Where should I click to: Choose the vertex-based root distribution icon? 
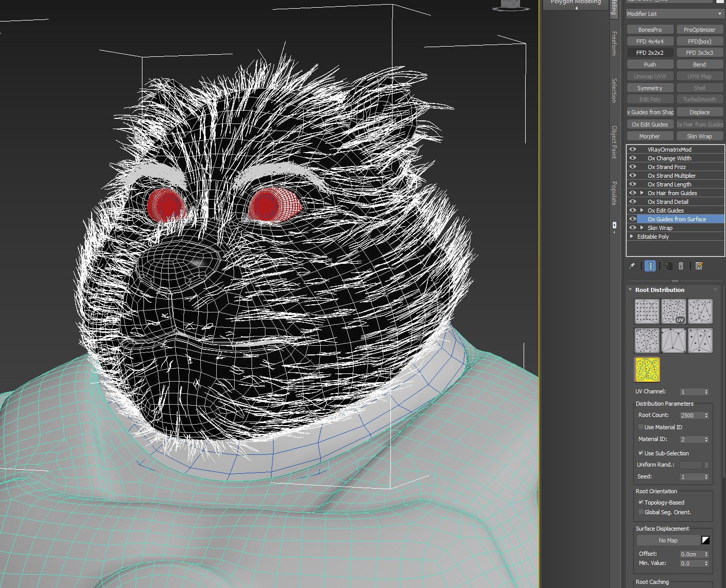[673, 340]
